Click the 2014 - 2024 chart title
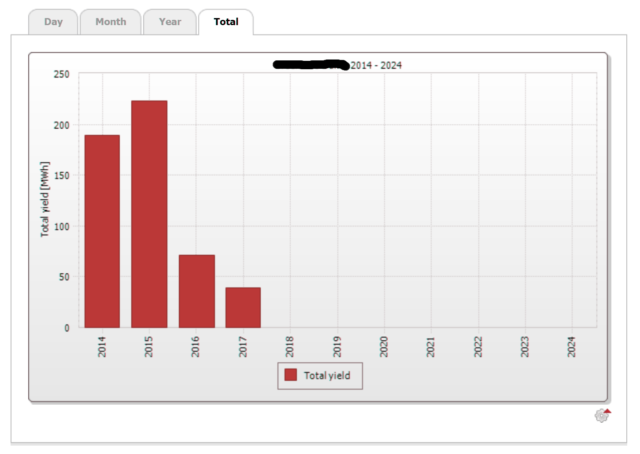640x454 pixels. (376, 65)
